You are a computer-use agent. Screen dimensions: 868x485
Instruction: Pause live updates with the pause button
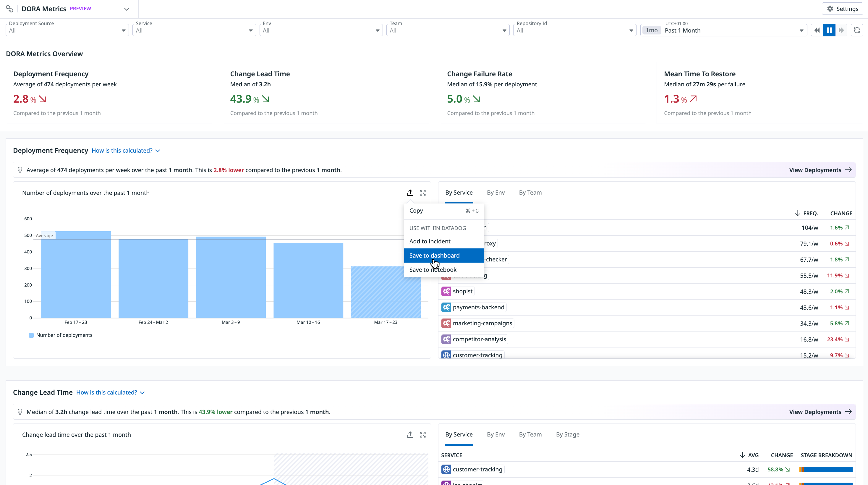pyautogui.click(x=829, y=30)
